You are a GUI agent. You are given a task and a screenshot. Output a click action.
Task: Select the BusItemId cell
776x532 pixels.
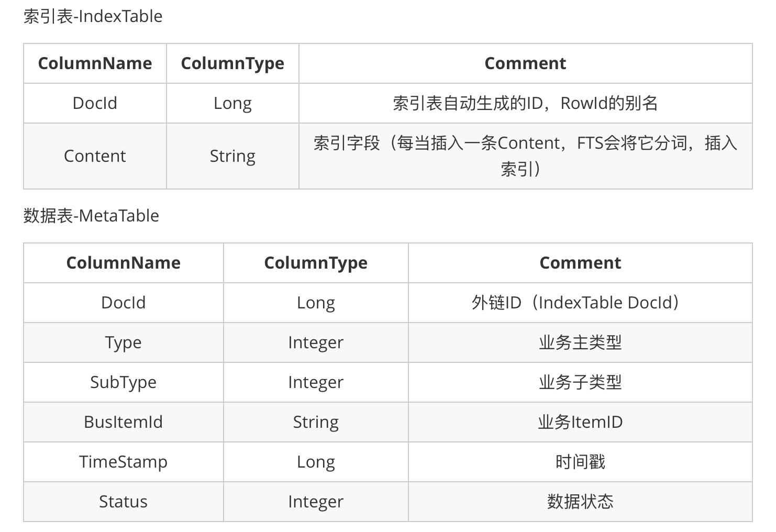(x=123, y=422)
